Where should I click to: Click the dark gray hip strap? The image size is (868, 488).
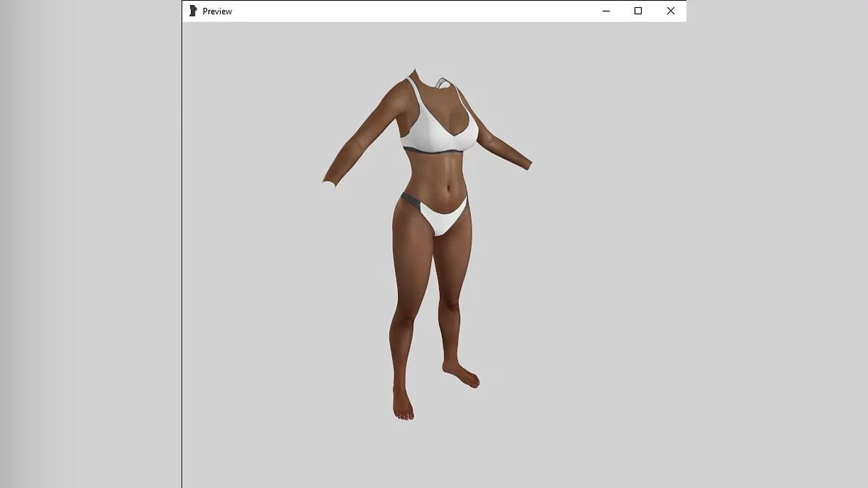tap(409, 201)
